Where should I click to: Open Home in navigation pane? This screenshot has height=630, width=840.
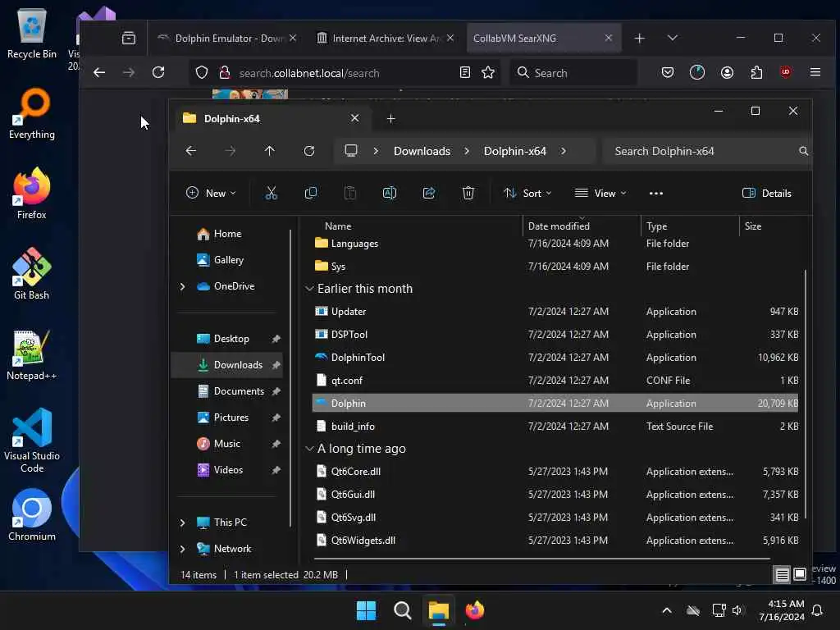point(227,234)
